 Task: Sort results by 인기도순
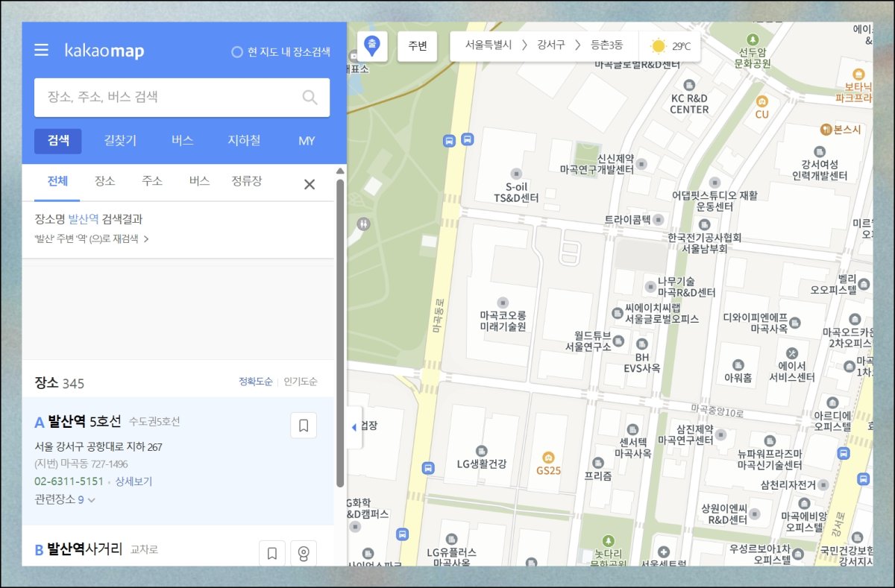point(301,382)
